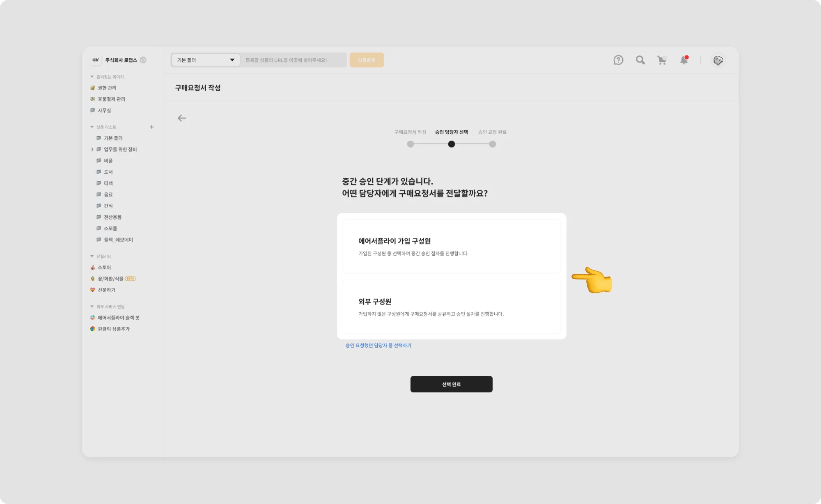
Task: Click the 승인 요청했던 담당자 중 선택하기 link
Action: [378, 346]
